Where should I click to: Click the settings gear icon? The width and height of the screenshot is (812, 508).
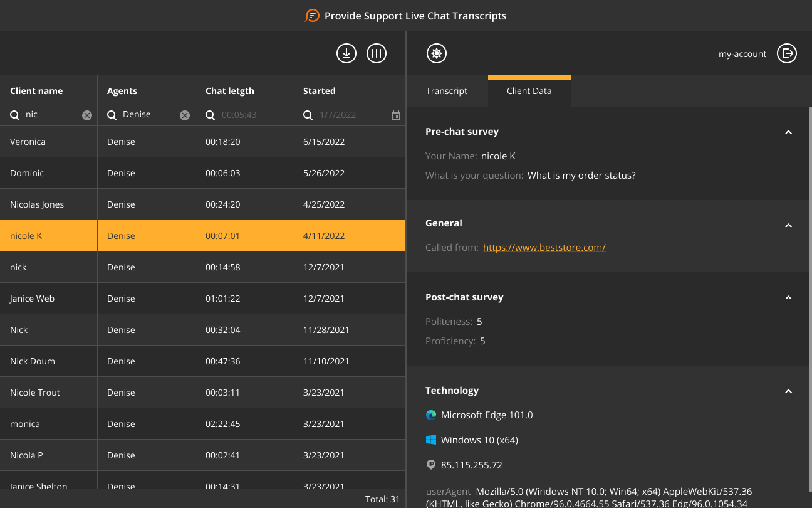pyautogui.click(x=437, y=53)
